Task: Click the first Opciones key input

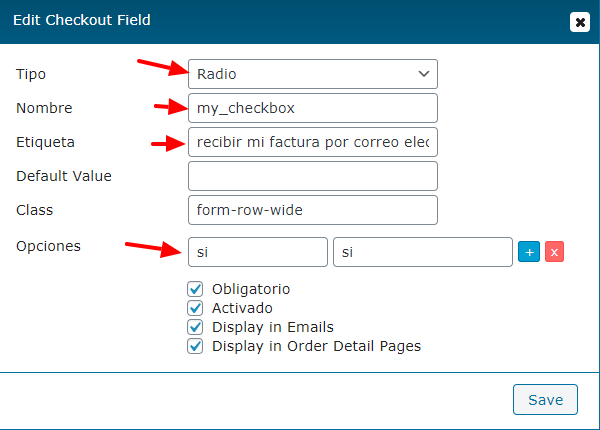Action: pos(258,252)
